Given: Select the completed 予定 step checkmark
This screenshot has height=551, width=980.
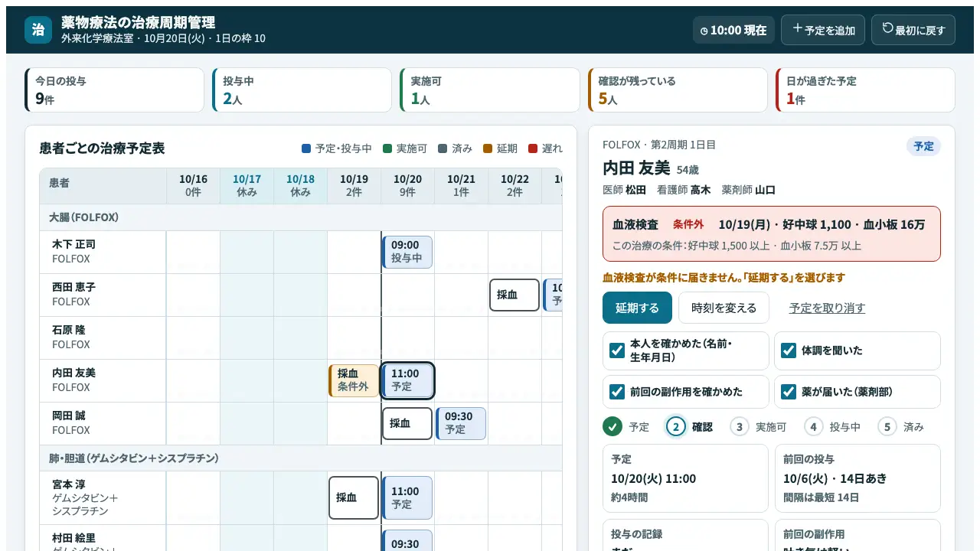Looking at the screenshot, I should pos(612,426).
